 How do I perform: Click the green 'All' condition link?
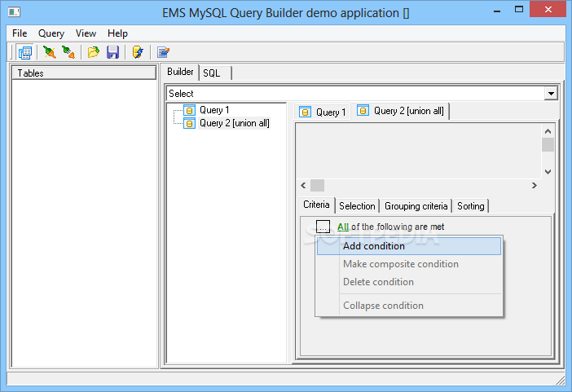coord(343,227)
